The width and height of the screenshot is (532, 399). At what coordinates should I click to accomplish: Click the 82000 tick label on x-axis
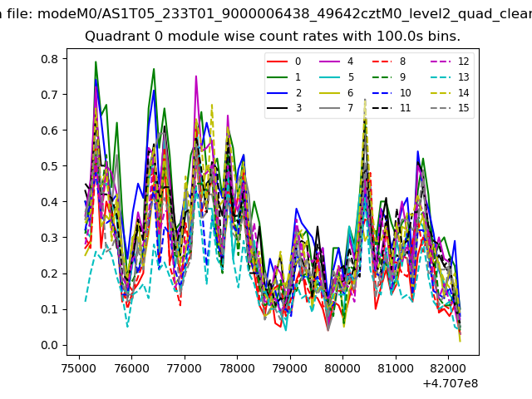[x=448, y=367]
